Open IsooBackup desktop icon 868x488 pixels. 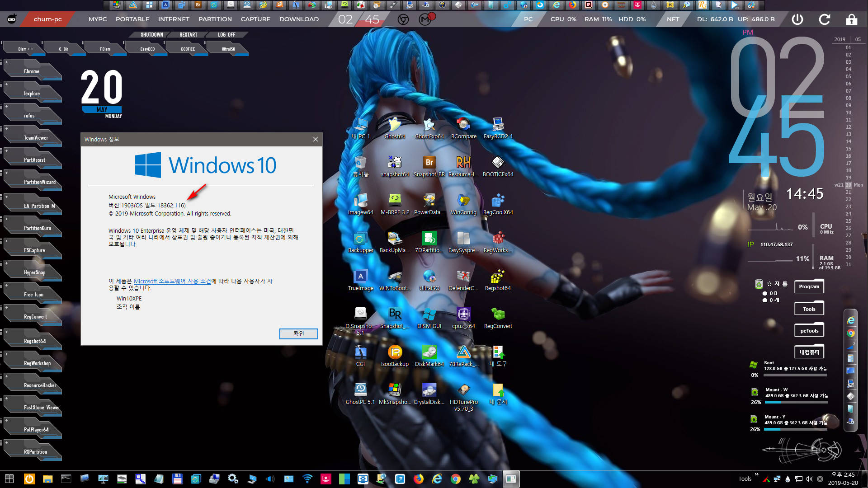coord(395,356)
